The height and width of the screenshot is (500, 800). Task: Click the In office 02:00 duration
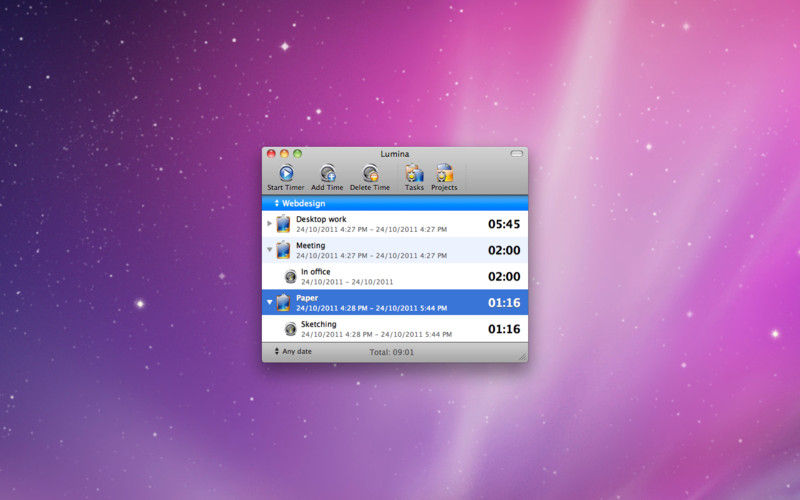(x=504, y=277)
